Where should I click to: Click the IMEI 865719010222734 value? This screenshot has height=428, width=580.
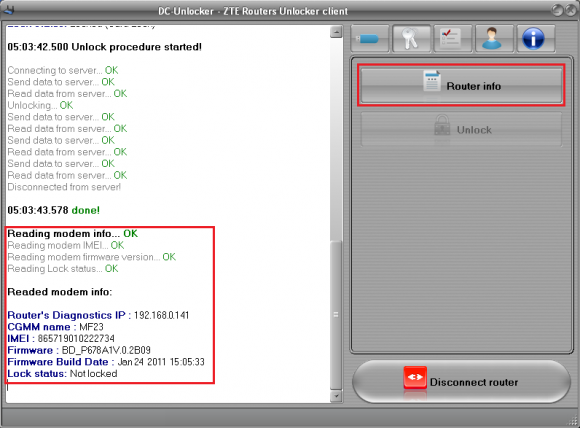76,338
